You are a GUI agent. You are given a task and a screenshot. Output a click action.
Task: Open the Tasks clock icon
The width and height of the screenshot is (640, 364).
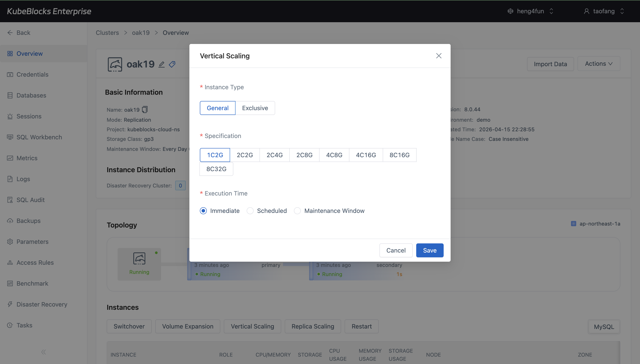[10, 325]
